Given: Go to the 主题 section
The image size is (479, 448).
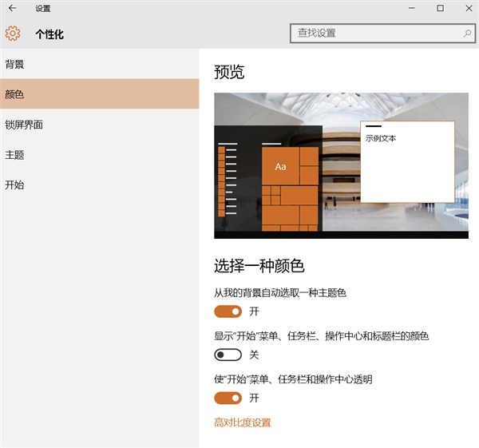Looking at the screenshot, I should 100,155.
